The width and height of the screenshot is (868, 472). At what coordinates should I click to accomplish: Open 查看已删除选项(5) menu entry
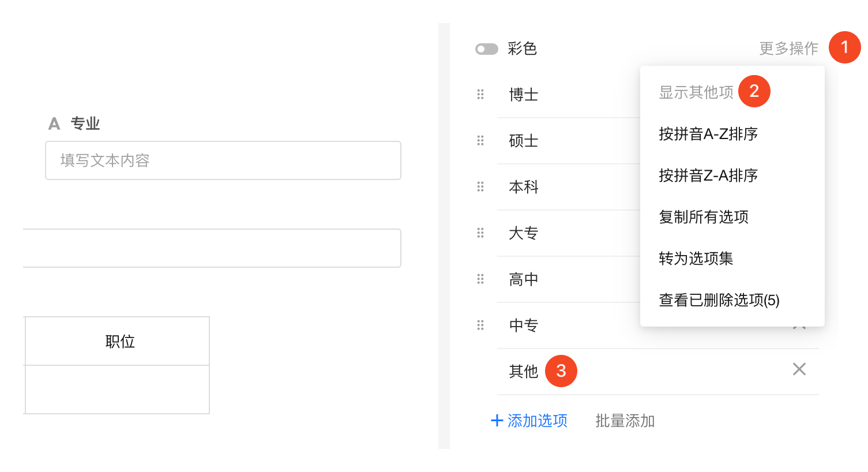click(719, 300)
